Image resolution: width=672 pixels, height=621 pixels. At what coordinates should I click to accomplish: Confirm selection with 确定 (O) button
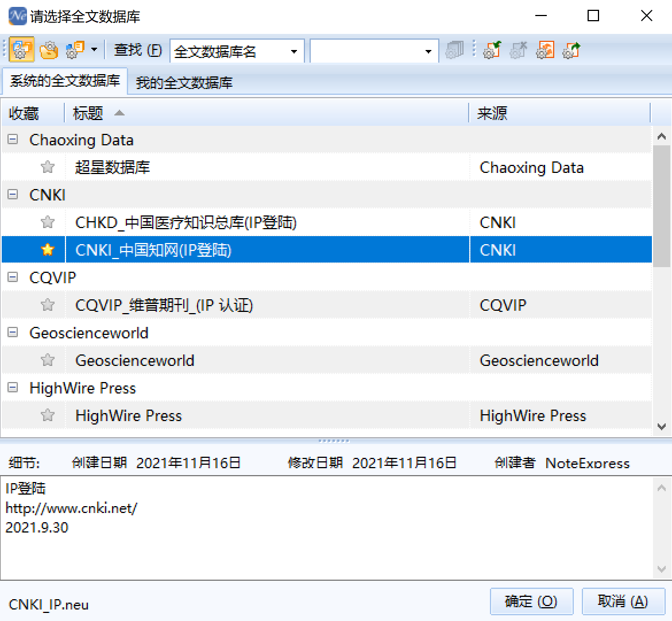531,601
